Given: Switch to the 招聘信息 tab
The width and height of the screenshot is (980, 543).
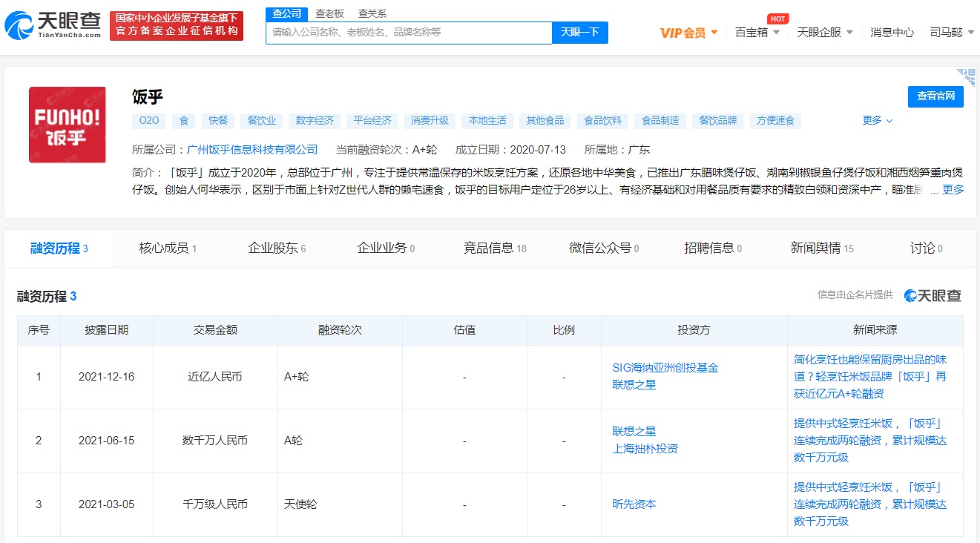Looking at the screenshot, I should point(713,249).
